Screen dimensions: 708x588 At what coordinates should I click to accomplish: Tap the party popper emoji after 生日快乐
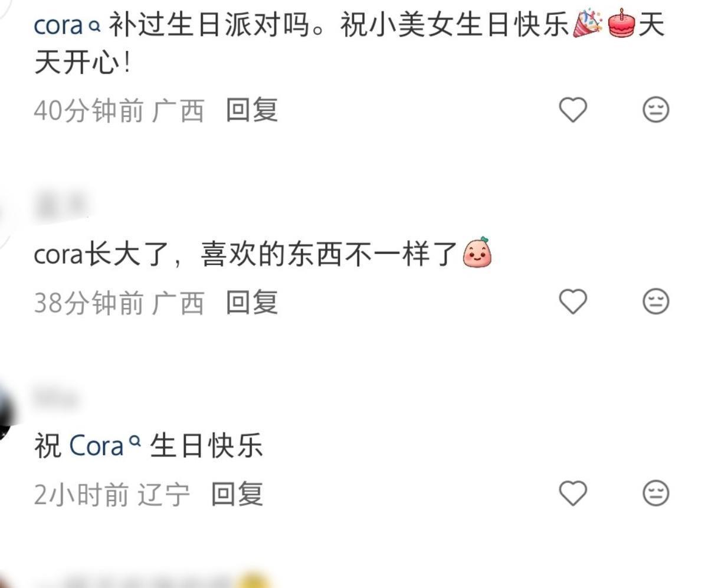click(x=588, y=24)
